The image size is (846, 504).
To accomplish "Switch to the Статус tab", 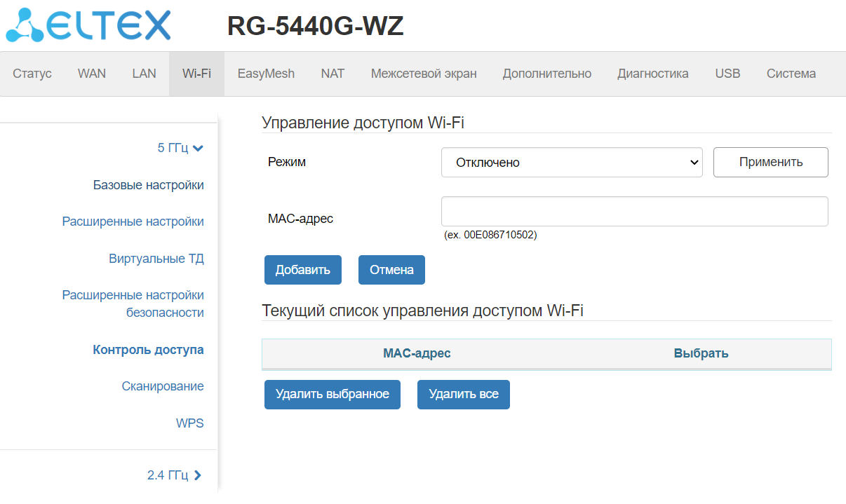I will point(32,74).
